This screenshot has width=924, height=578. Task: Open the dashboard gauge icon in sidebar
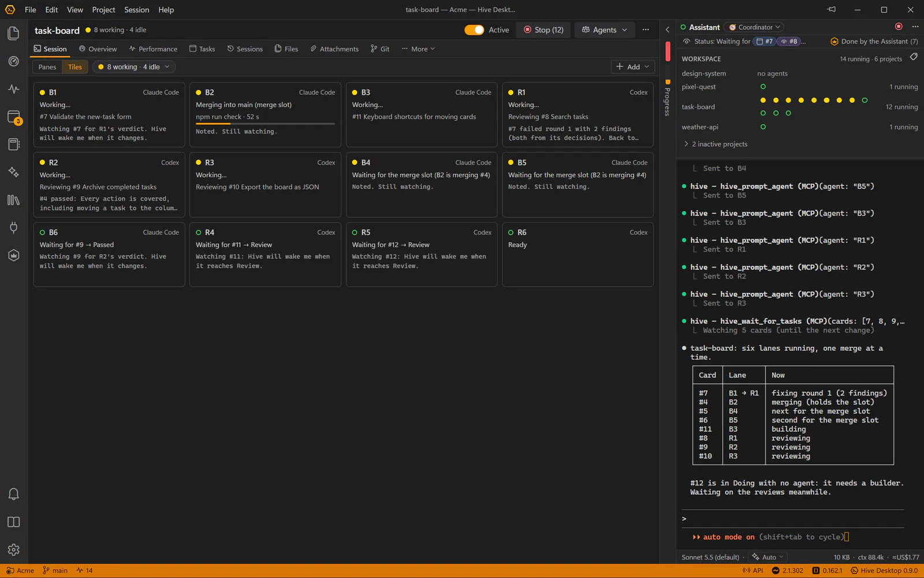tap(13, 61)
